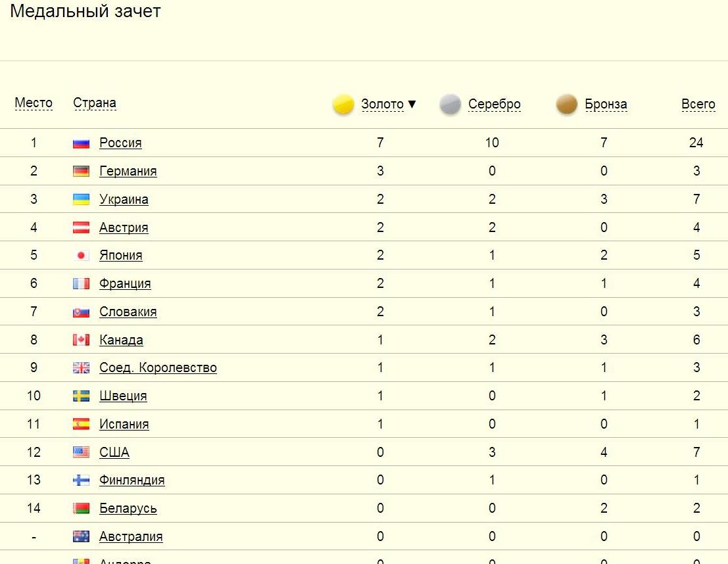Click the bronze medal icon
Screen dimensions: 728x564
pyautogui.click(x=567, y=105)
